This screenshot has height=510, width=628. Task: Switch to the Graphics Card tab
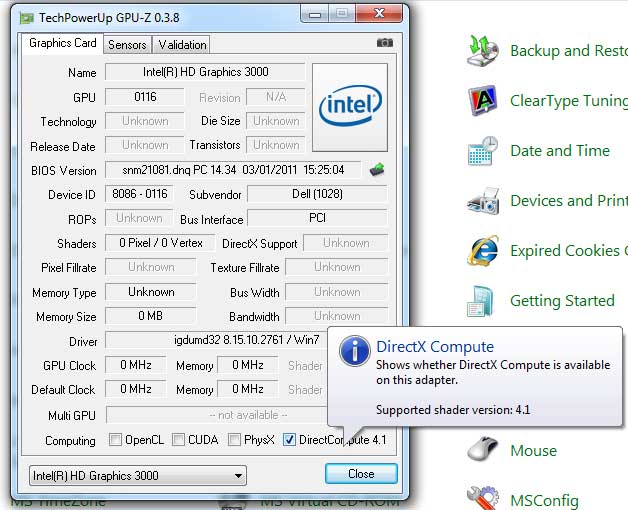63,43
